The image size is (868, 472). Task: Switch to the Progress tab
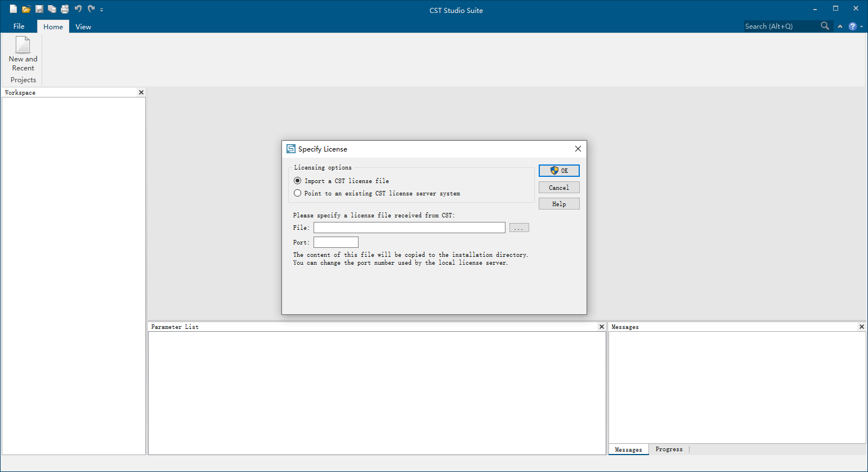coord(669,449)
